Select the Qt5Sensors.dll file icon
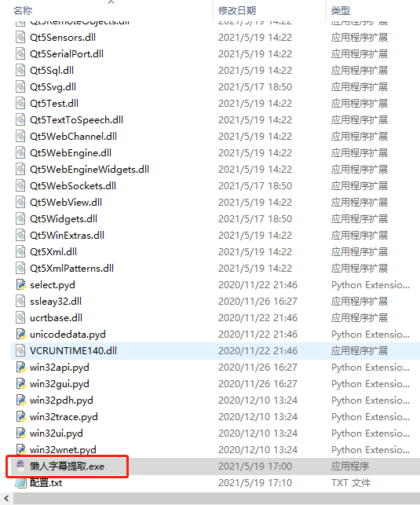 [x=20, y=38]
